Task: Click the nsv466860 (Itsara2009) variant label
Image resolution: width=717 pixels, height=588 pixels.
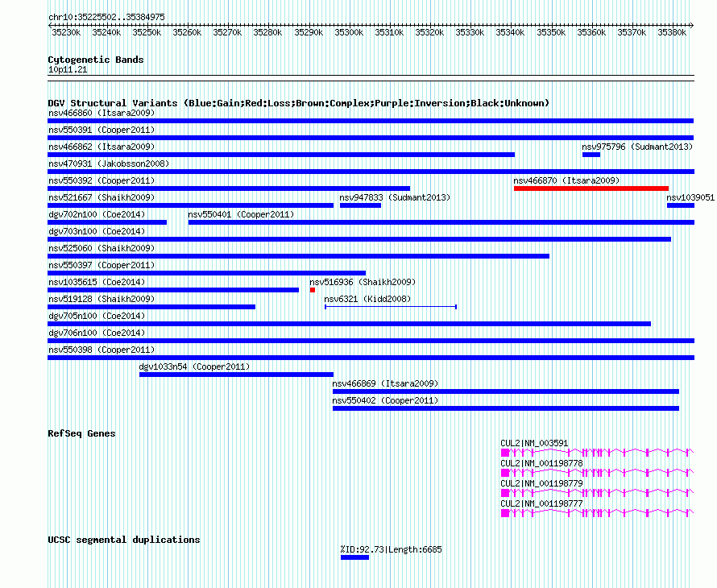Action: pyautogui.click(x=102, y=113)
